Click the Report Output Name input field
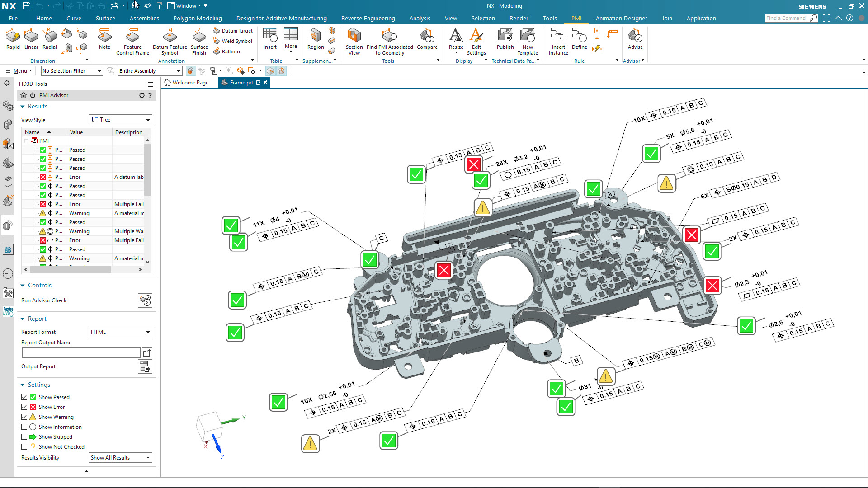The width and height of the screenshot is (868, 488). [81, 352]
